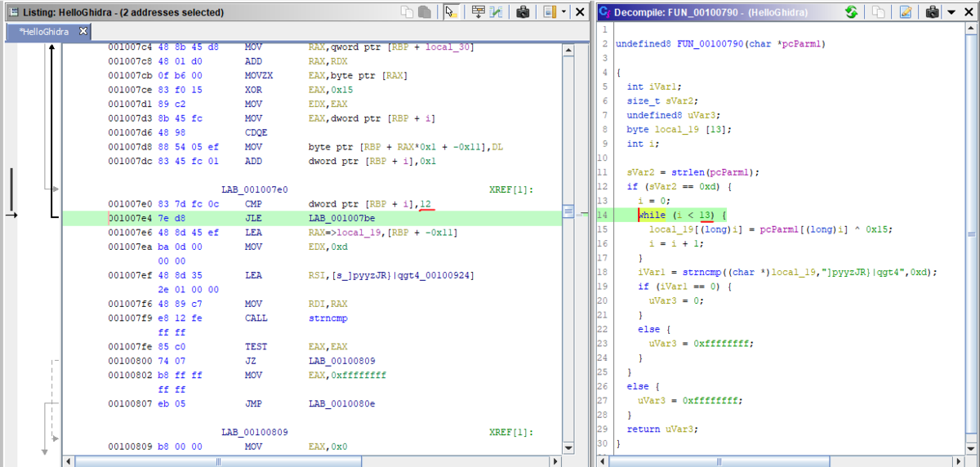Click the Decompile copy icon
Viewport: 980px width, 467px height.
[879, 12]
